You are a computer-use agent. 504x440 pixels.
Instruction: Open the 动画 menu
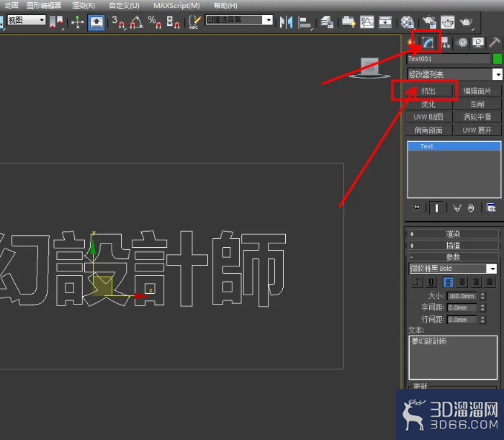[12, 6]
